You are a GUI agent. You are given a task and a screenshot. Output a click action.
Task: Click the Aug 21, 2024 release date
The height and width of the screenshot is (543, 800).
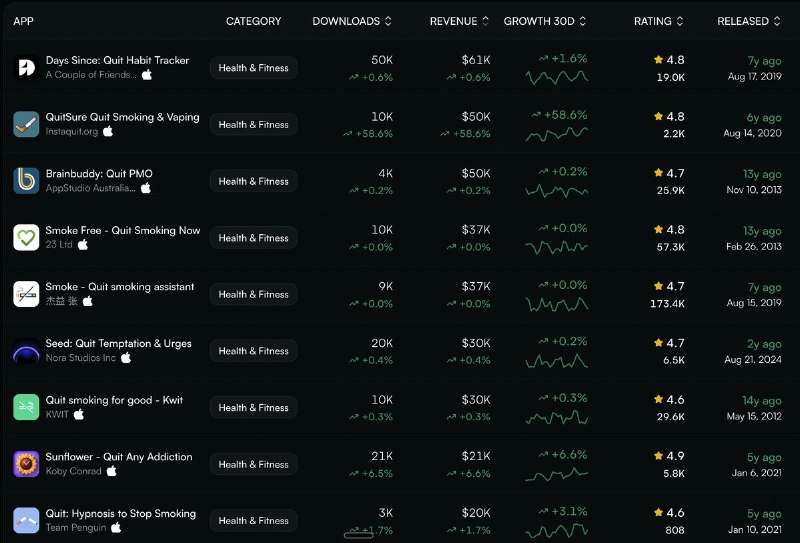click(753, 359)
